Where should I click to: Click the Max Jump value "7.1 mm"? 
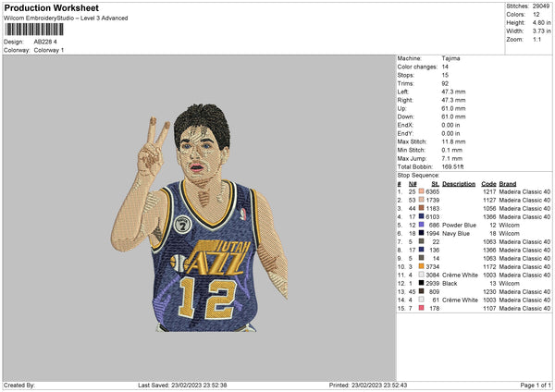[x=452, y=158]
